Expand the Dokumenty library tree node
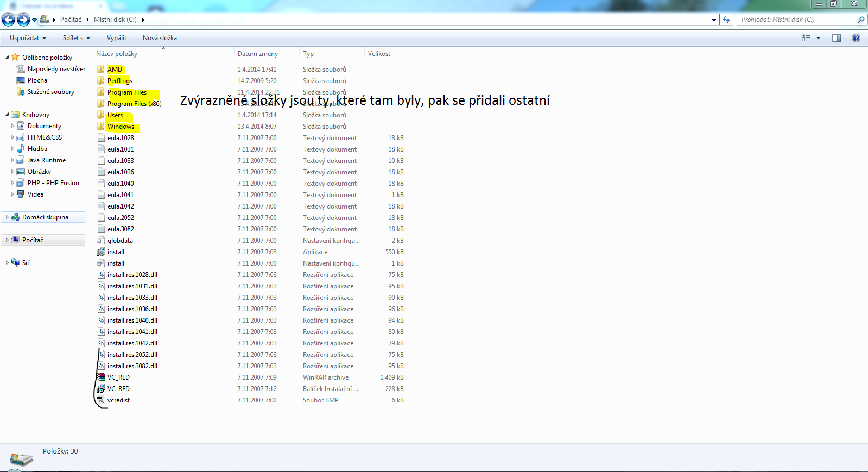This screenshot has height=472, width=868. (x=13, y=126)
